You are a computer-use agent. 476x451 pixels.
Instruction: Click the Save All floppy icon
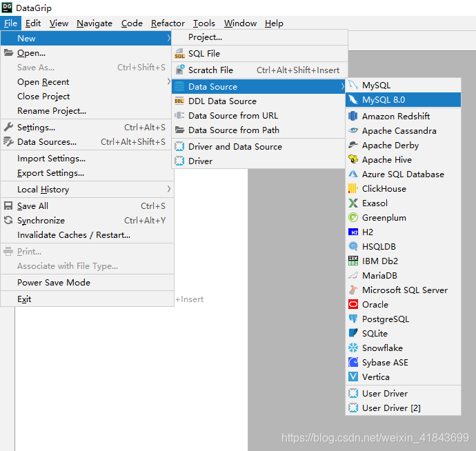pyautogui.click(x=8, y=206)
